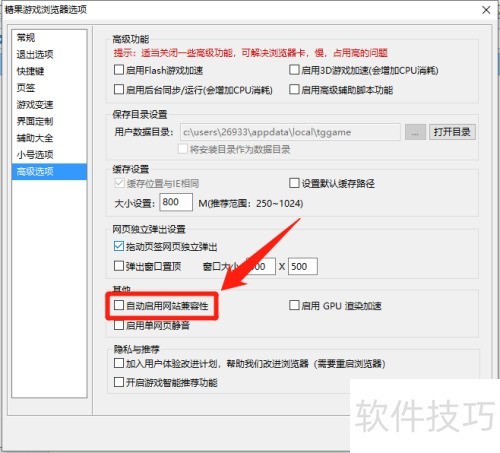The image size is (500, 453).
Task: Click the cache size field showing 800
Action: click(x=176, y=202)
